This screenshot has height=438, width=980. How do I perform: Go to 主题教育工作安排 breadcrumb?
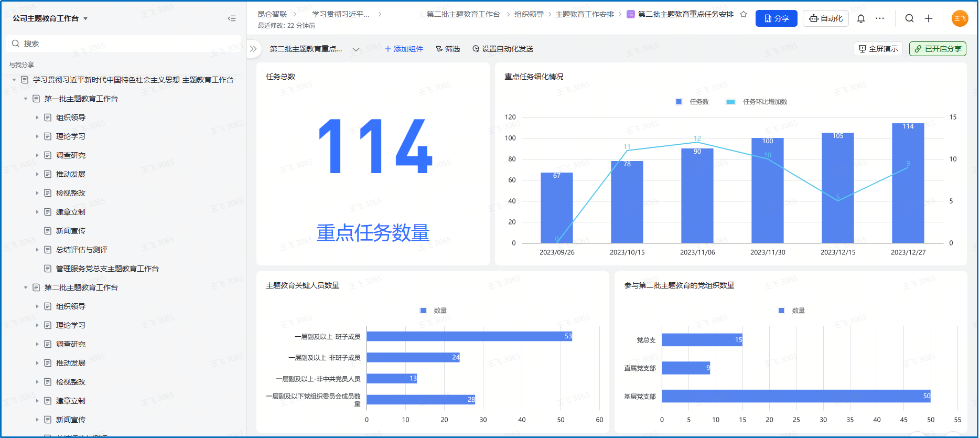point(584,14)
